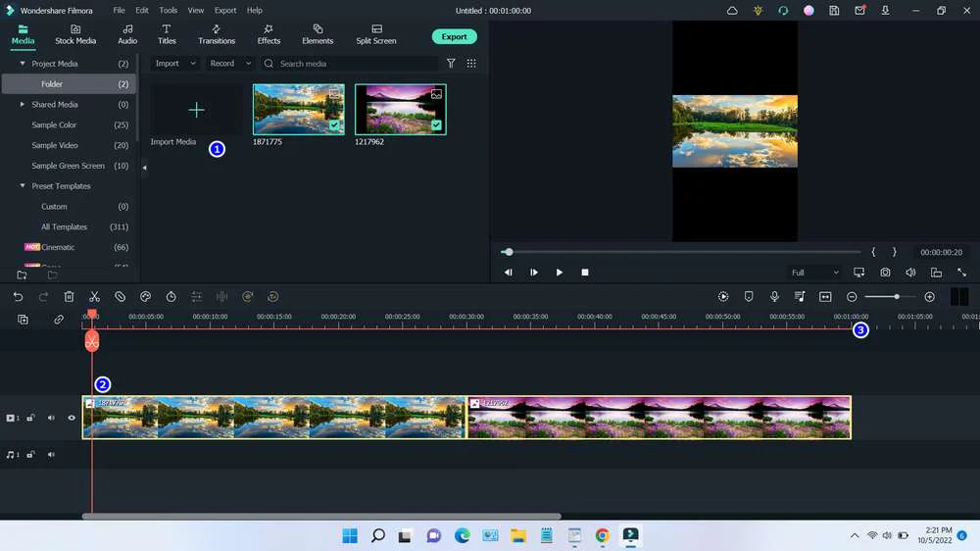Image resolution: width=980 pixels, height=551 pixels.
Task: Take a snapshot with the camera icon
Action: coord(886,273)
